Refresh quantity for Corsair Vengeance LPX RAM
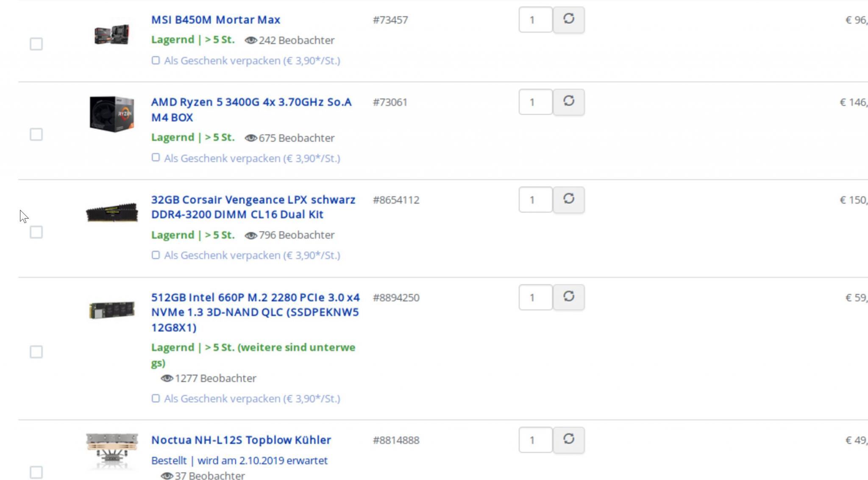 568,200
